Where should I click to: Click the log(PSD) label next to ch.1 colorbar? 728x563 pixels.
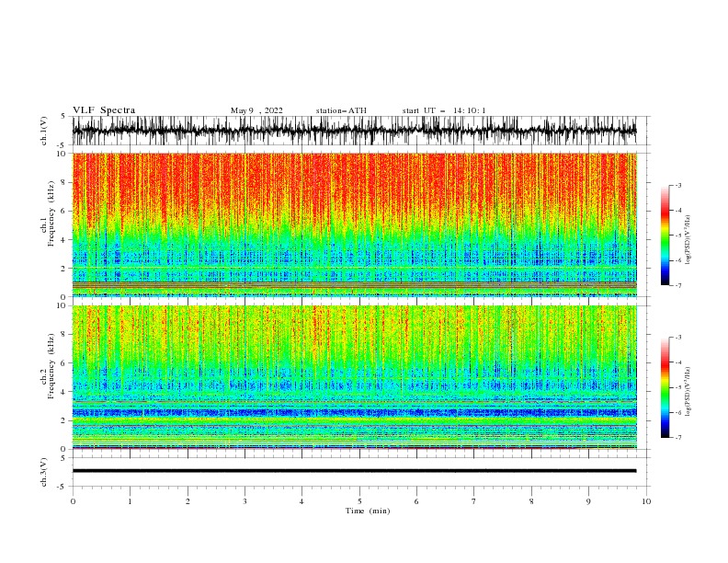click(688, 240)
